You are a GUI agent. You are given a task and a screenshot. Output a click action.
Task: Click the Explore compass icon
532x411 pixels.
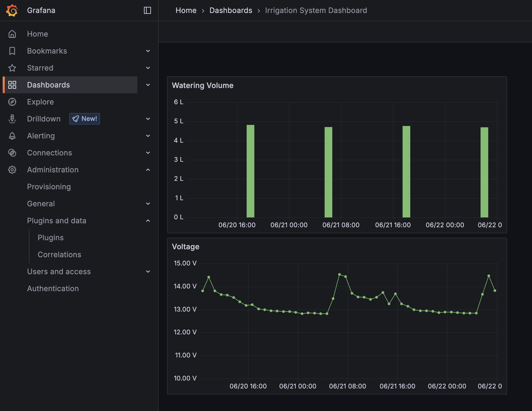click(12, 102)
